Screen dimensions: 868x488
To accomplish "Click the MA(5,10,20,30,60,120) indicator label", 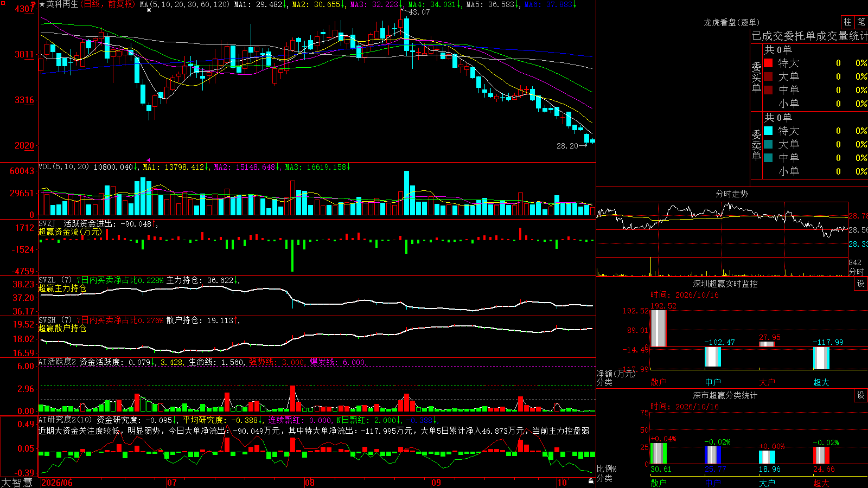I will [x=184, y=4].
